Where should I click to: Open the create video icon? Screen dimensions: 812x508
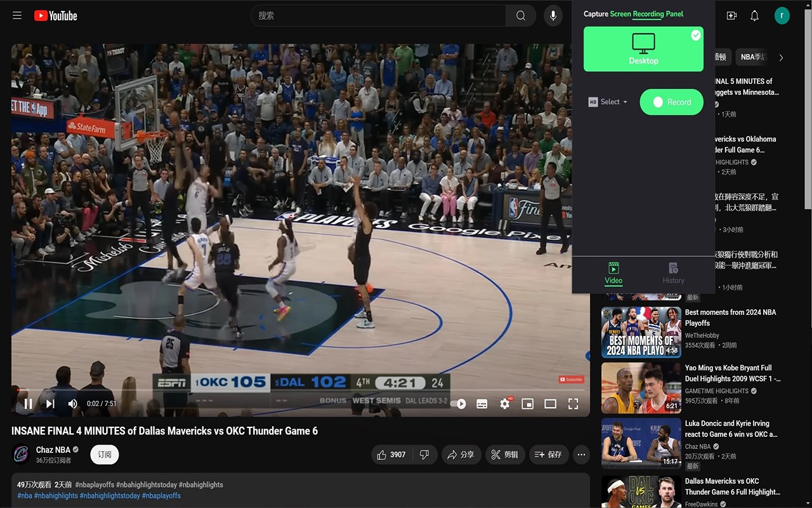click(x=731, y=16)
